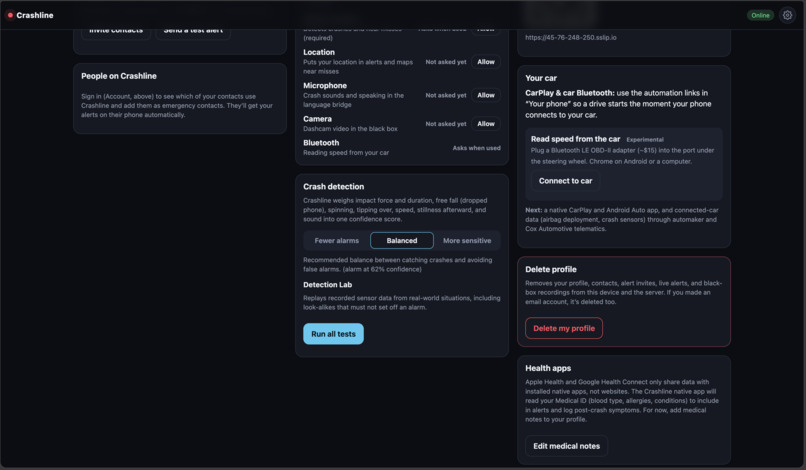Click the Bluetooth permission label

(321, 142)
